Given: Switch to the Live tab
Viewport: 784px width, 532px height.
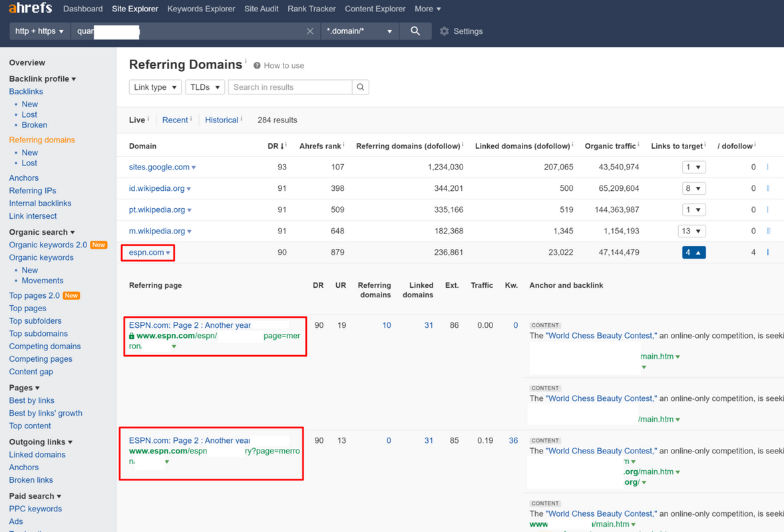Looking at the screenshot, I should click(x=137, y=120).
